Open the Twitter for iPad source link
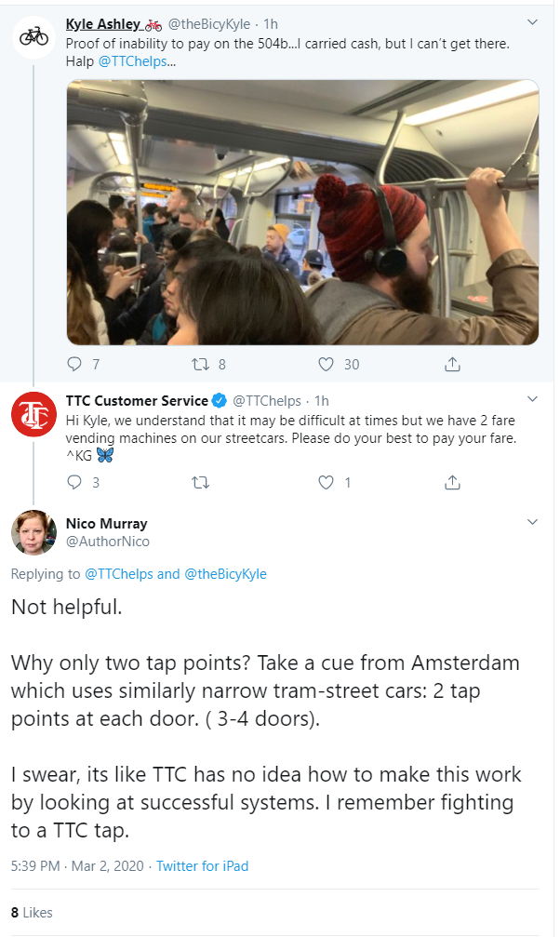Screen dimensions: 560x937 pos(202,865)
